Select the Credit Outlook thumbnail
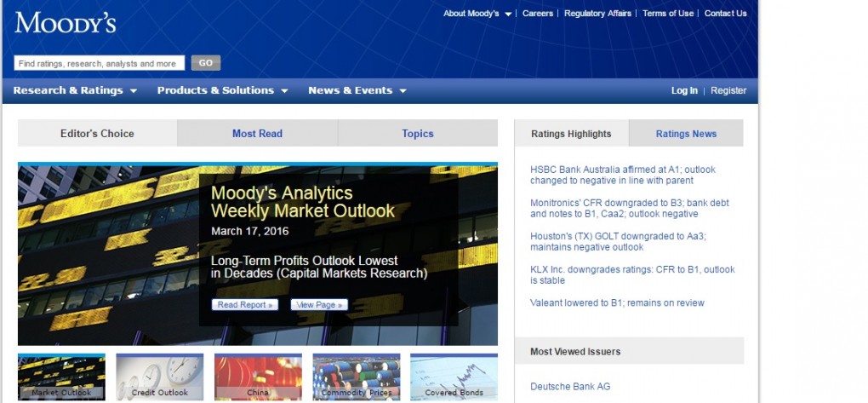Image resolution: width=868 pixels, height=403 pixels. 159,377
